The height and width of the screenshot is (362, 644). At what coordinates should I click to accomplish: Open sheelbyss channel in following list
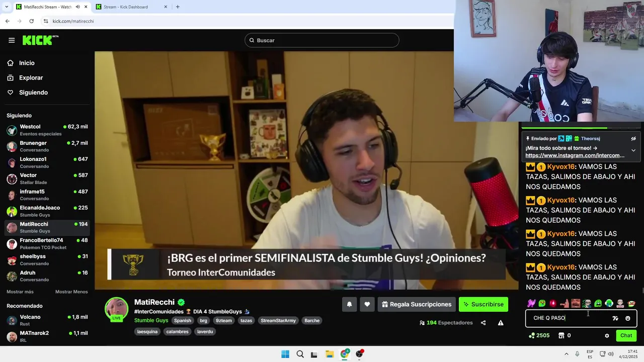pos(47,259)
